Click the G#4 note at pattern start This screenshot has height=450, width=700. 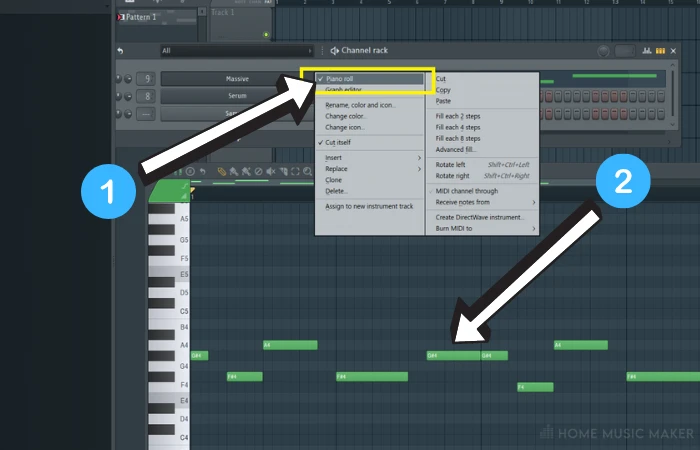(200, 356)
